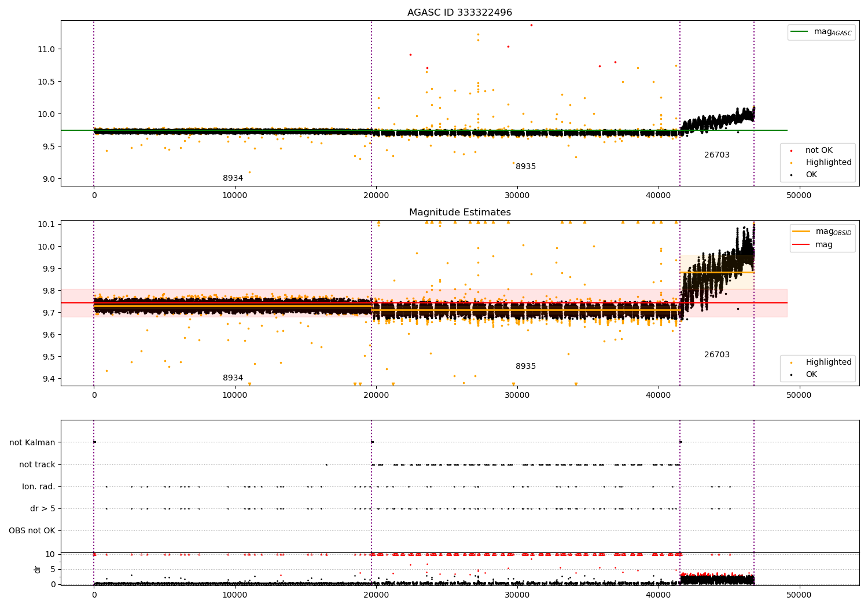Click obsid label 26703 in Magnitude Estimates plot
The image size is (868, 608).
717,355
